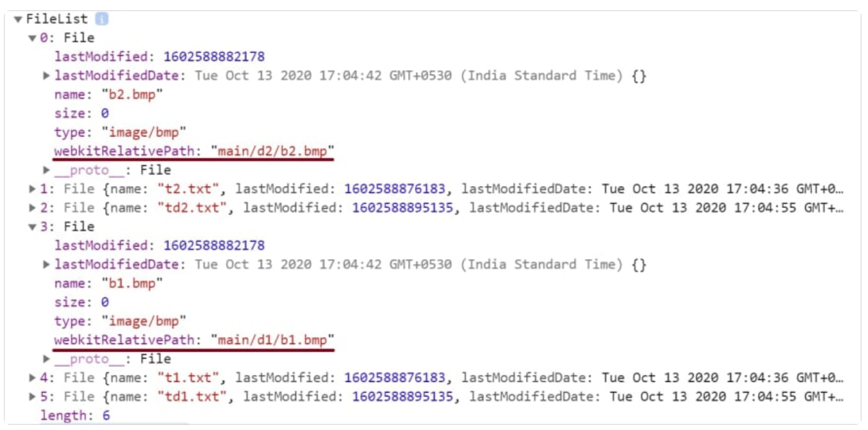
Task: Collapse the FileList root object
Action: [18, 19]
